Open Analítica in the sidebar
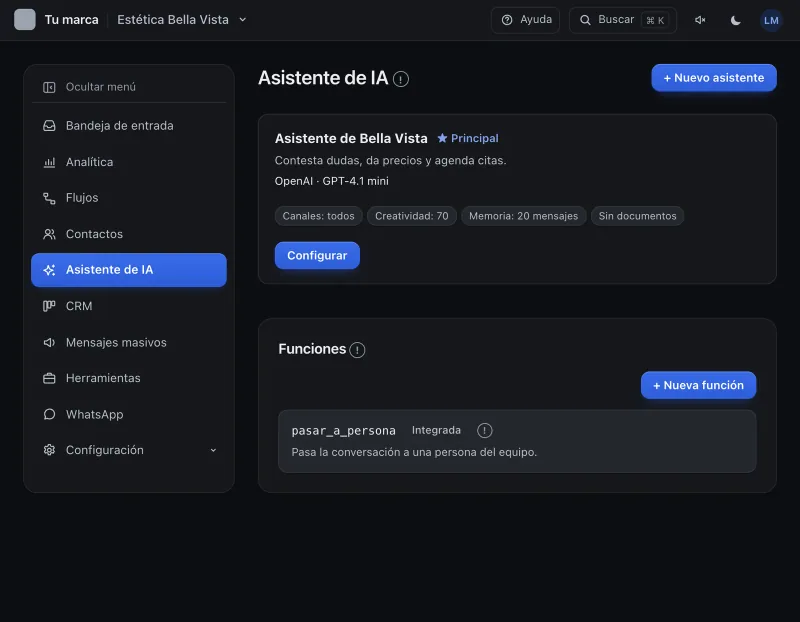The height and width of the screenshot is (622, 800). click(129, 162)
